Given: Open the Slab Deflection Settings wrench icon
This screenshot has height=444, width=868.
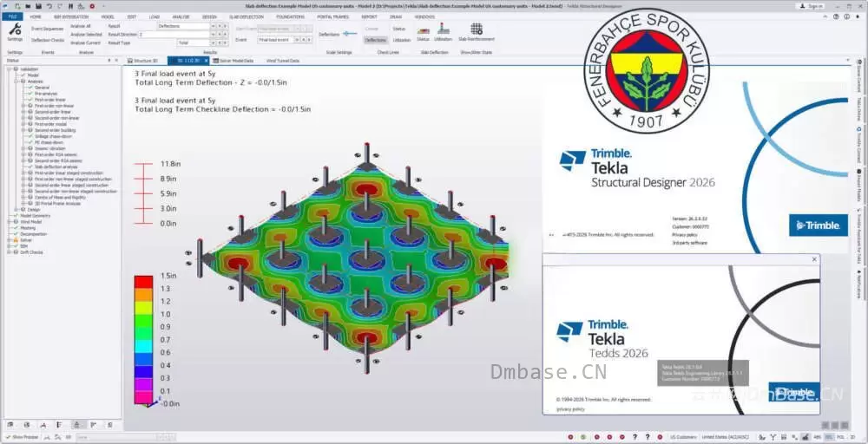Looking at the screenshot, I should pos(15,29).
